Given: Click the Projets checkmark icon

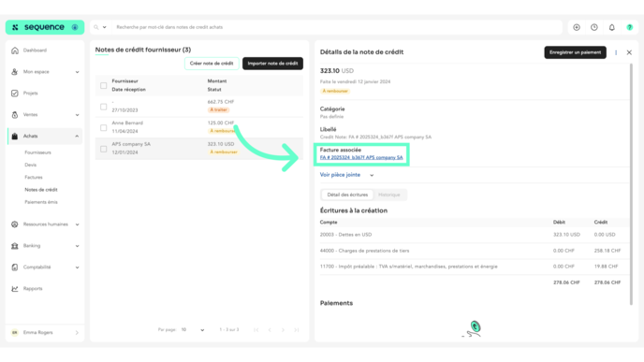Looking at the screenshot, I should [x=15, y=94].
